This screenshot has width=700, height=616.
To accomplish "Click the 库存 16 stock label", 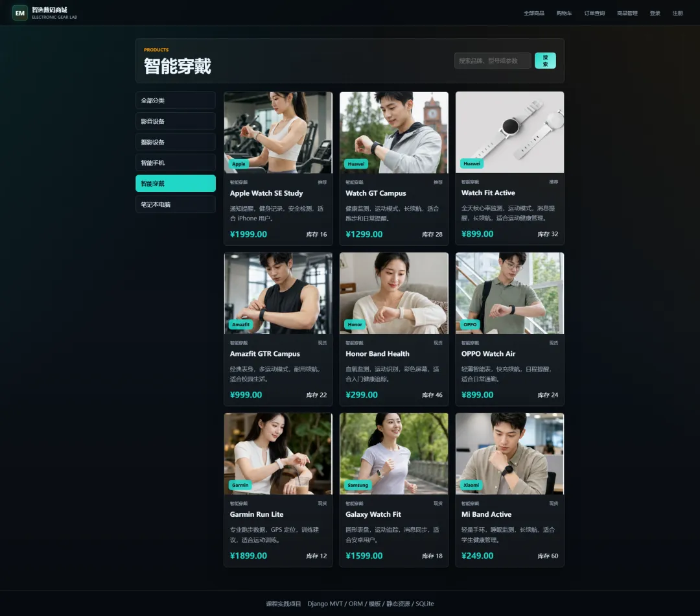I will click(316, 234).
